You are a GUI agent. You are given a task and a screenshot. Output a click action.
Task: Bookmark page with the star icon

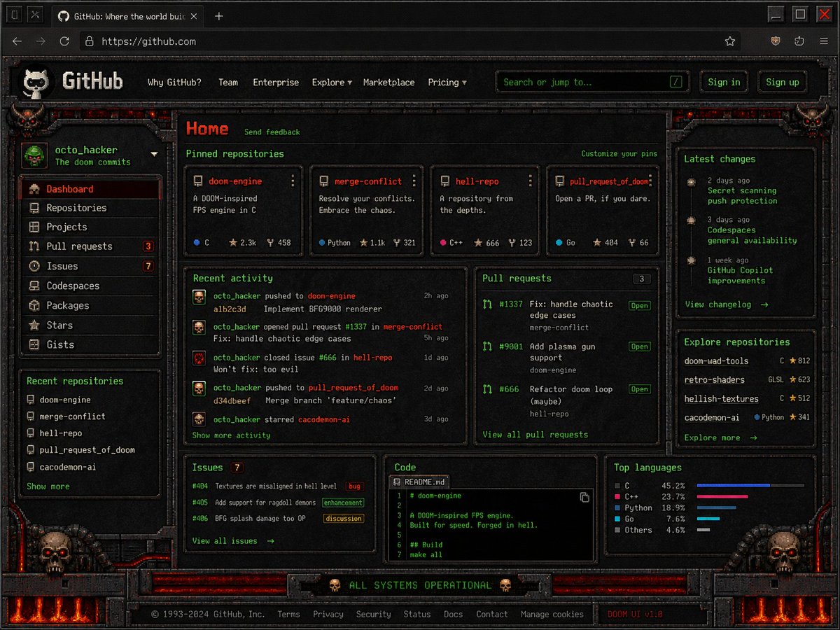click(x=730, y=41)
